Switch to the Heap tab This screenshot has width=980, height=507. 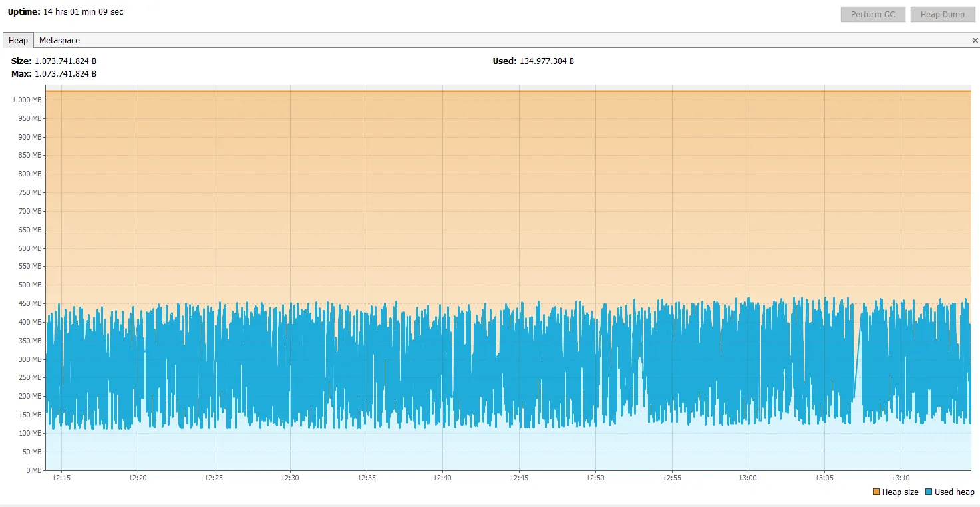click(18, 41)
